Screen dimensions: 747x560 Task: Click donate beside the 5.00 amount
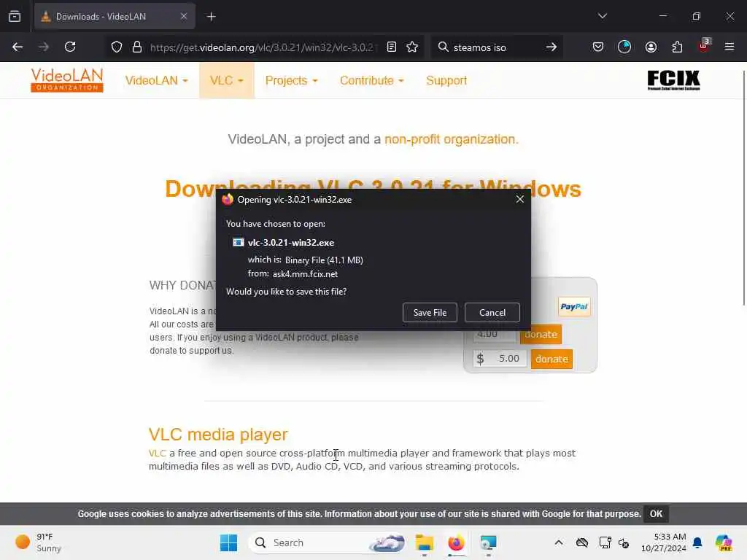pyautogui.click(x=551, y=359)
